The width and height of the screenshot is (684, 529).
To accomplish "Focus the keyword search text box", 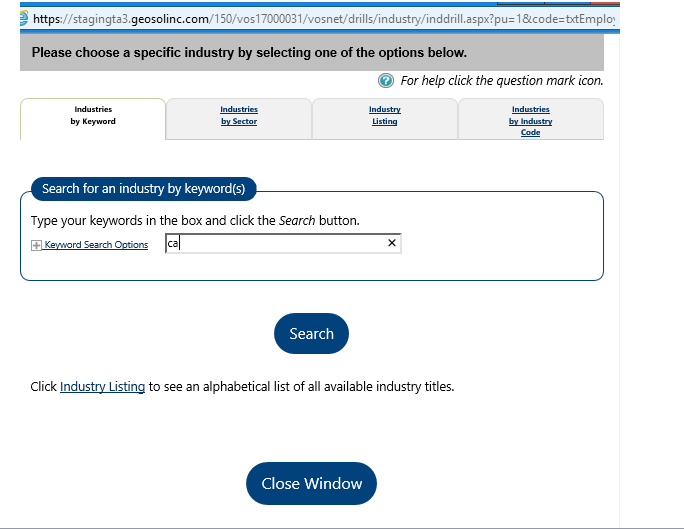I will [x=275, y=243].
